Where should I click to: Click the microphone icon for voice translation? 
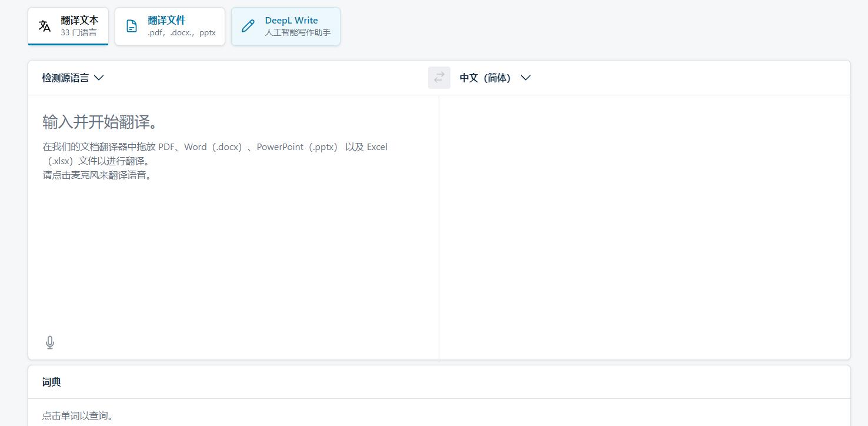[50, 342]
